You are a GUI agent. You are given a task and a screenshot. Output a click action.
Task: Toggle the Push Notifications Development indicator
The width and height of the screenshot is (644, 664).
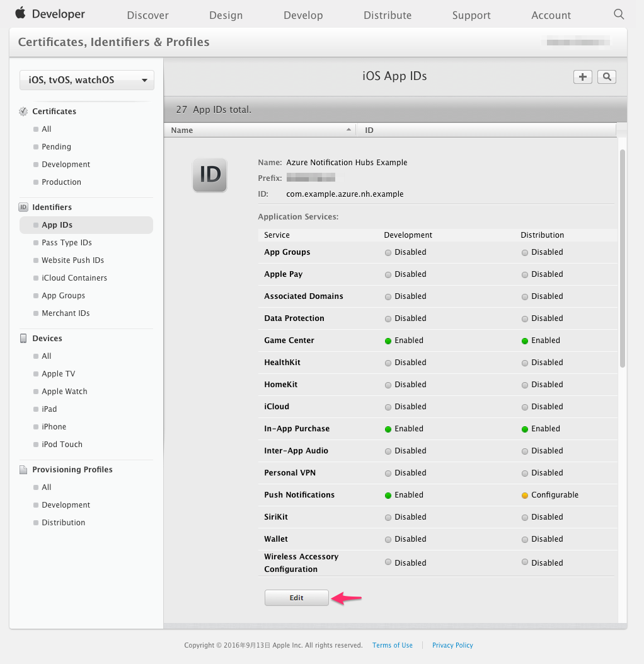pyautogui.click(x=389, y=495)
